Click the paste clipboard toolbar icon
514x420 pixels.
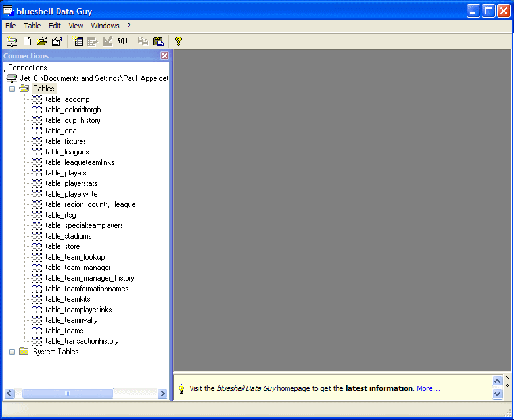[158, 41]
